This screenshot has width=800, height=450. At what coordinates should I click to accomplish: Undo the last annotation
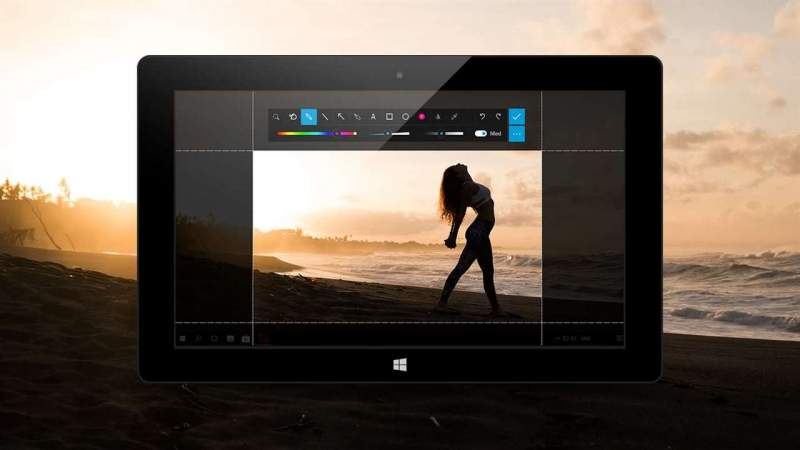[x=482, y=117]
